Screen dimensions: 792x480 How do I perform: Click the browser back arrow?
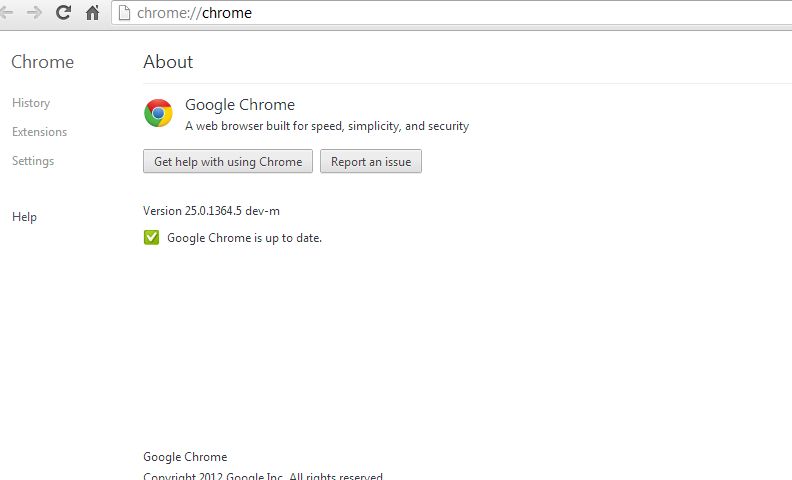click(x=6, y=13)
